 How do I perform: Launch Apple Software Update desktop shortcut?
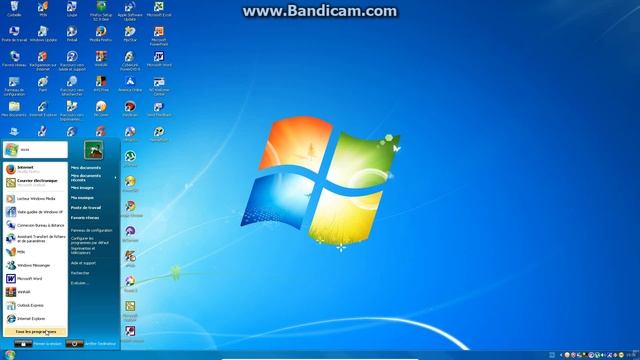[130, 10]
